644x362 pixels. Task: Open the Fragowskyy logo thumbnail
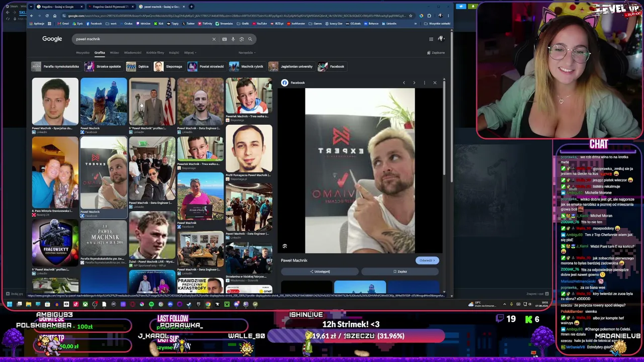tap(55, 243)
